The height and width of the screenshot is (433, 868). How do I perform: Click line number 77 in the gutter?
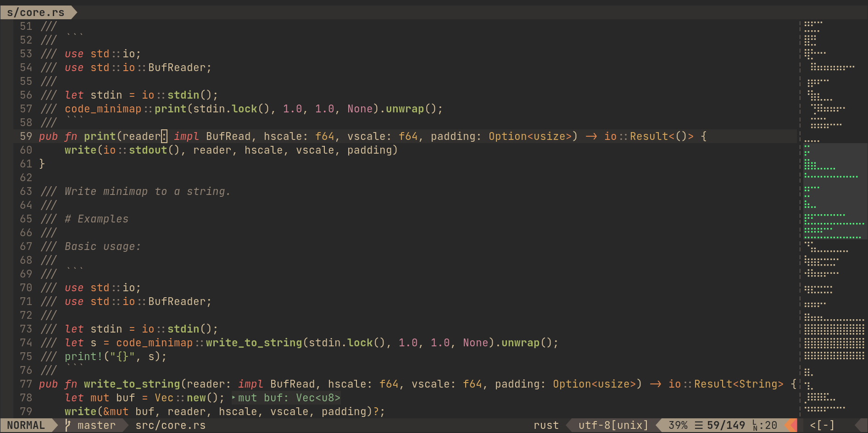(x=26, y=384)
